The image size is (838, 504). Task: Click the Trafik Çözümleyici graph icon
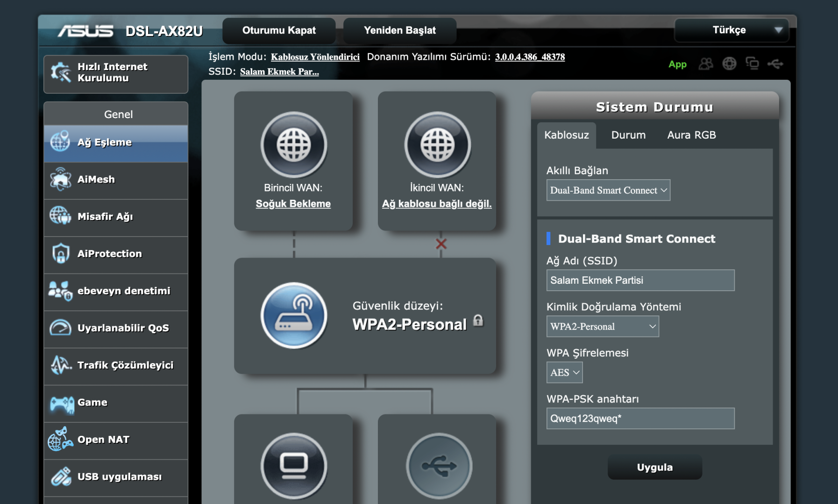pyautogui.click(x=60, y=365)
